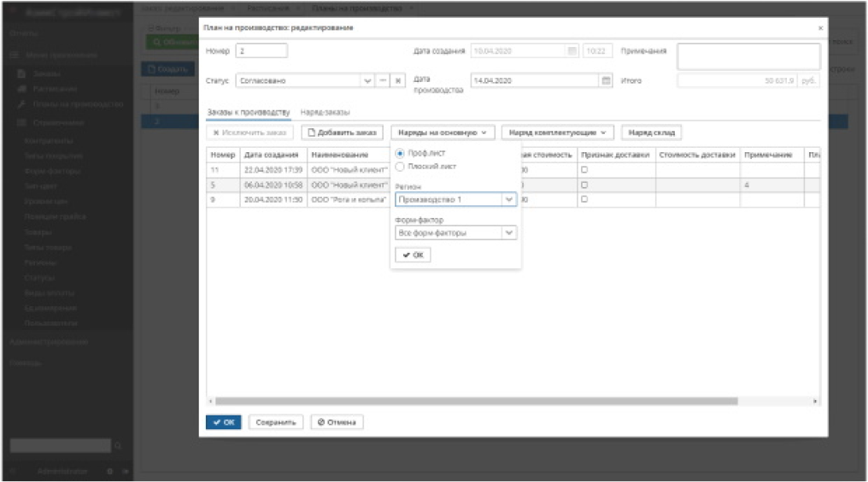868x482 pixels.
Task: Click the dash button beside the Статус field
Action: [x=383, y=80]
